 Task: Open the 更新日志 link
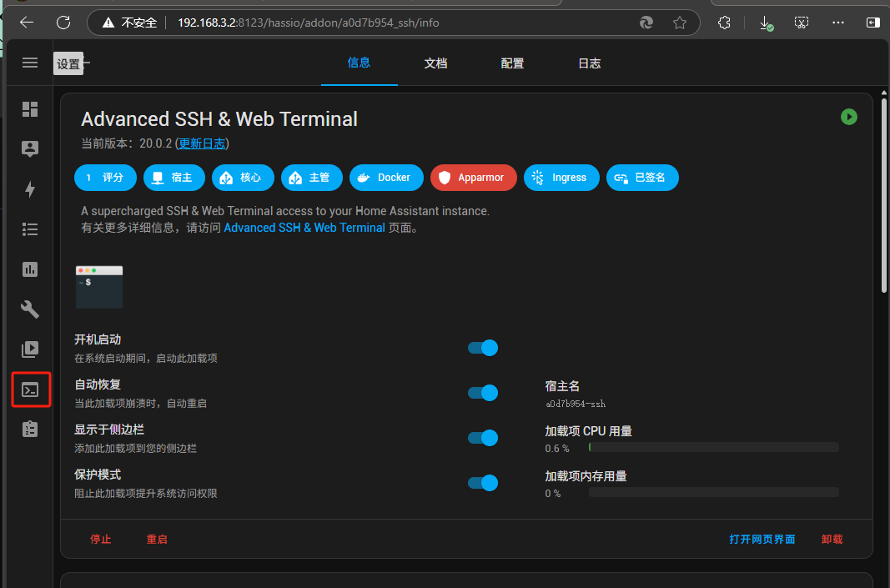pyautogui.click(x=202, y=143)
